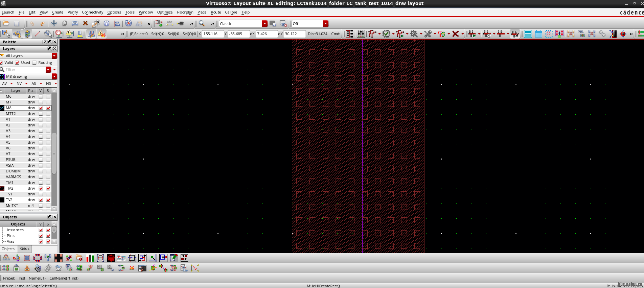The image size is (644, 288).
Task: Open the M8 drawing layer dropdown
Action: coord(54,76)
